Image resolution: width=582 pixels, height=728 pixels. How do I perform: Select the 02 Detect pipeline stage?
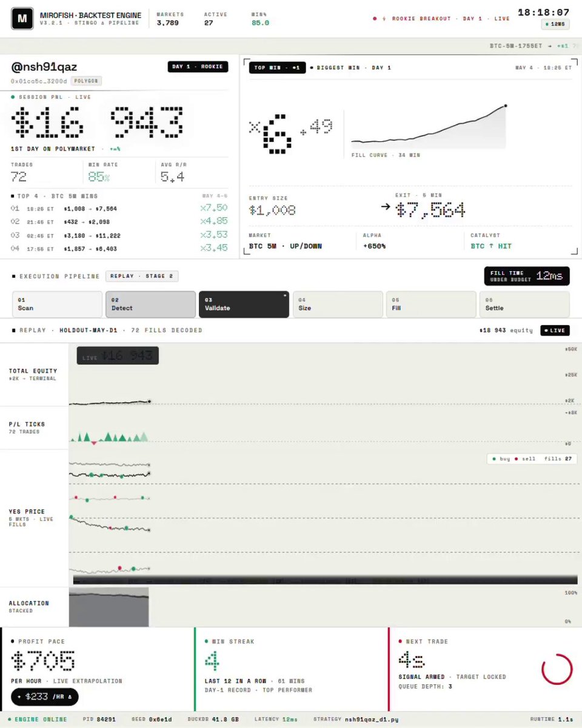point(150,304)
